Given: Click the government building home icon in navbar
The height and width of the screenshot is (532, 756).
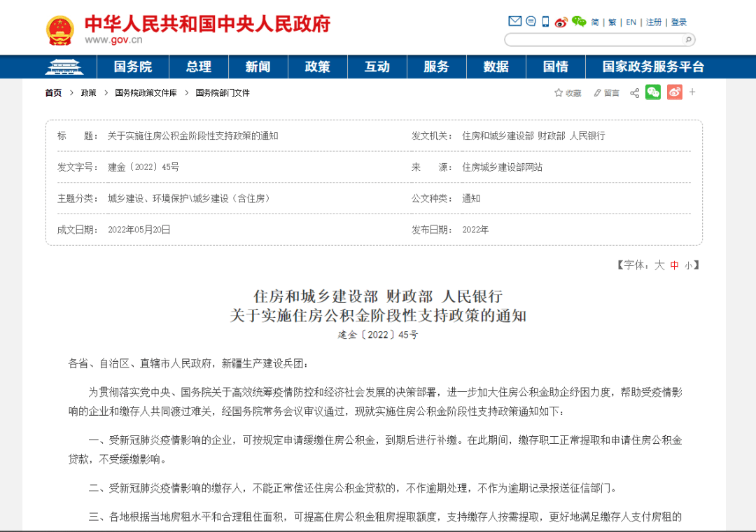Looking at the screenshot, I should [x=64, y=67].
